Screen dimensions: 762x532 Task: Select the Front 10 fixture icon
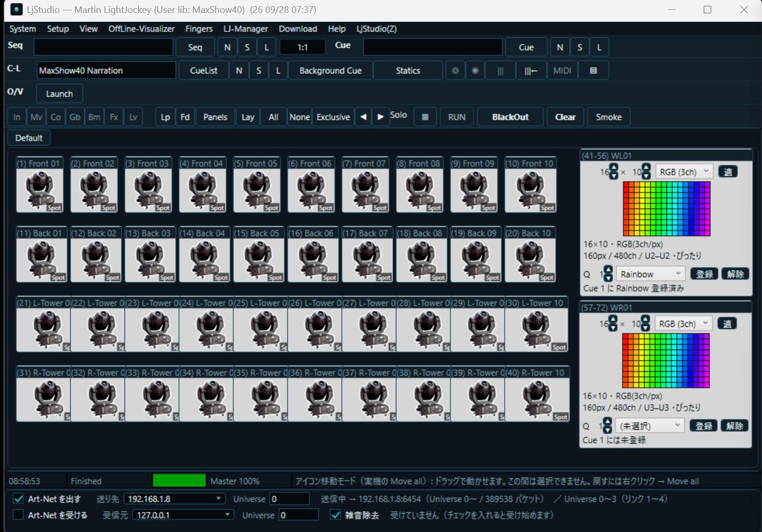tap(530, 191)
